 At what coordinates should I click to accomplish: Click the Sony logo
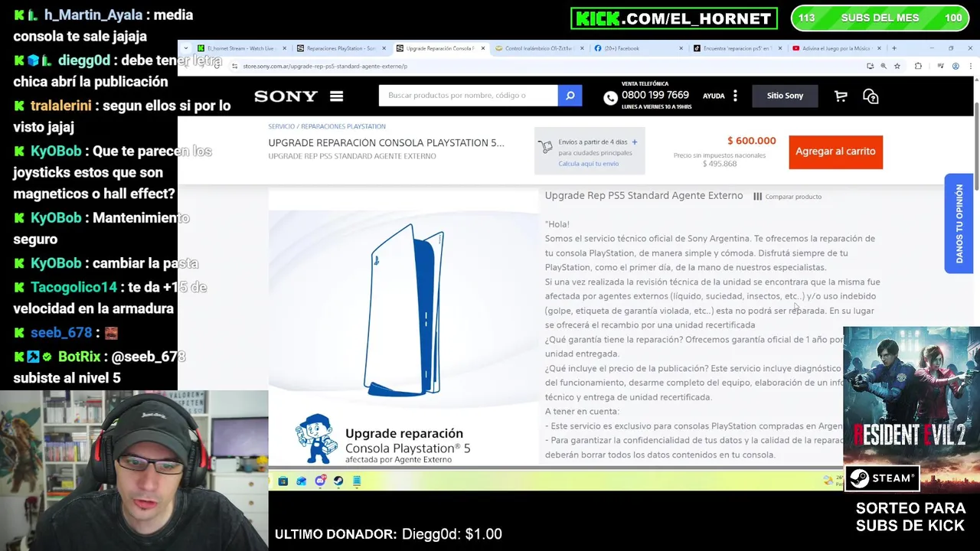pyautogui.click(x=286, y=96)
